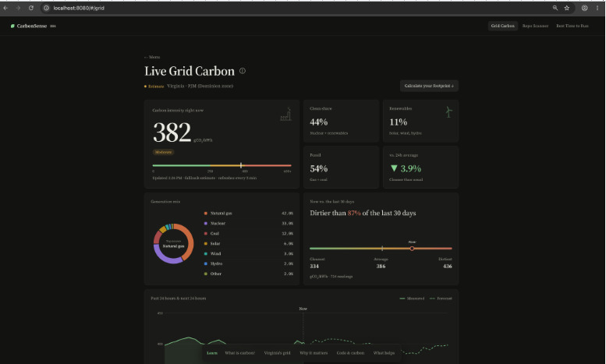This screenshot has width=606, height=364.
Task: Reload the page with the refresh icon
Action: coord(31,8)
